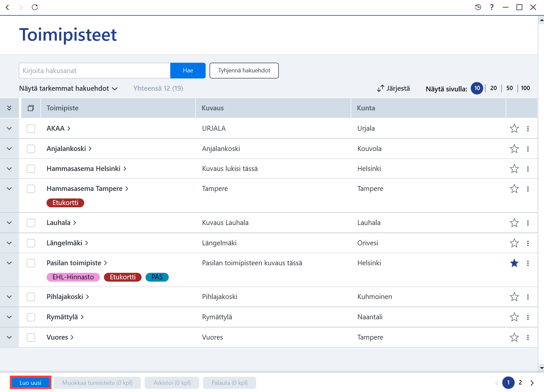Viewport: 544px width, 392px height.
Task: Expand all rows with double chevron header
Action: pos(9,108)
